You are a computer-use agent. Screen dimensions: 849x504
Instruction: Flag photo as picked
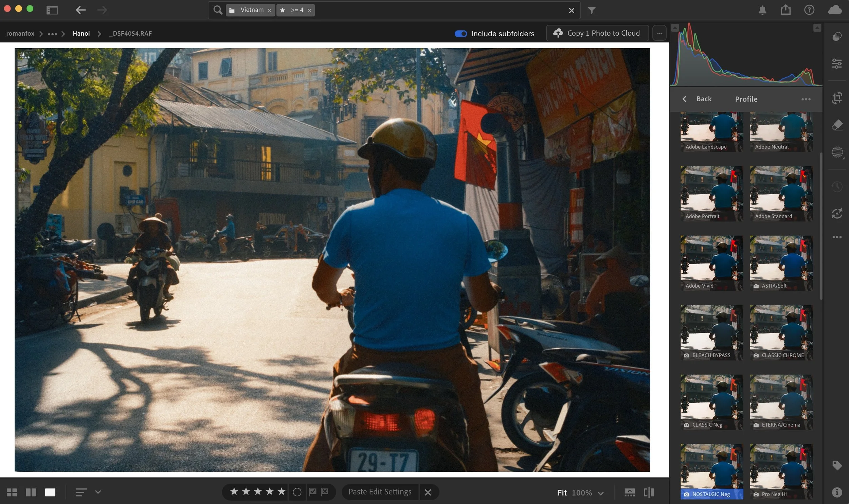coord(312,492)
